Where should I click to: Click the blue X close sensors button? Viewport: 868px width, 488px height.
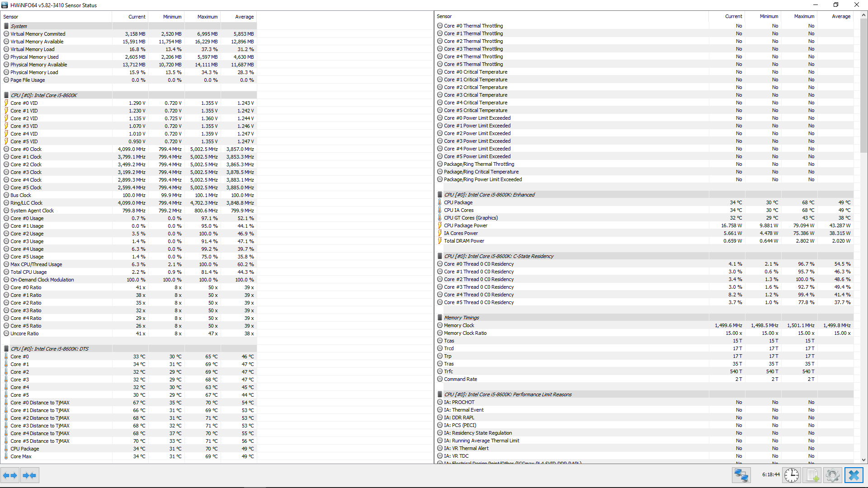tap(854, 475)
